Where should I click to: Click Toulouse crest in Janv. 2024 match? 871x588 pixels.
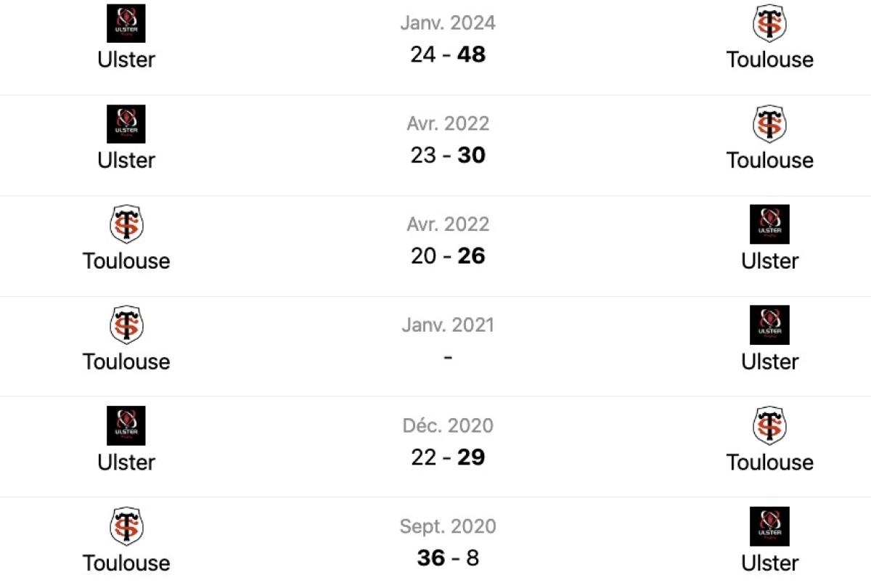tap(769, 23)
